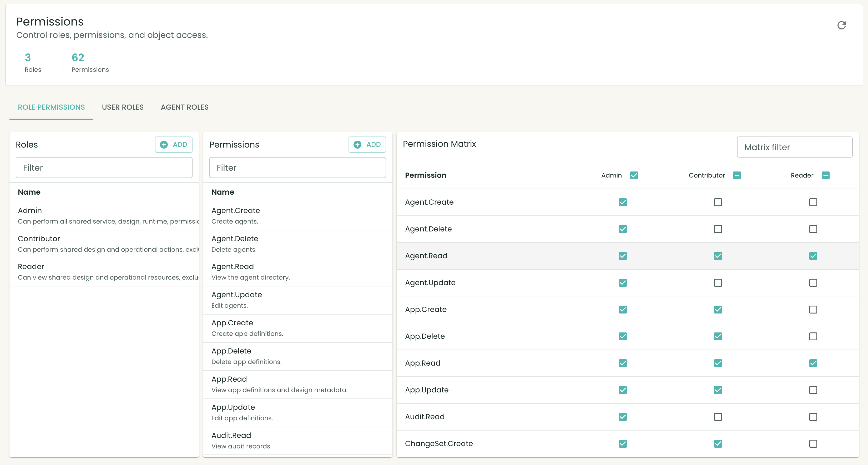This screenshot has height=465, width=868.
Task: Open the User Roles tab
Action: pyautogui.click(x=123, y=107)
